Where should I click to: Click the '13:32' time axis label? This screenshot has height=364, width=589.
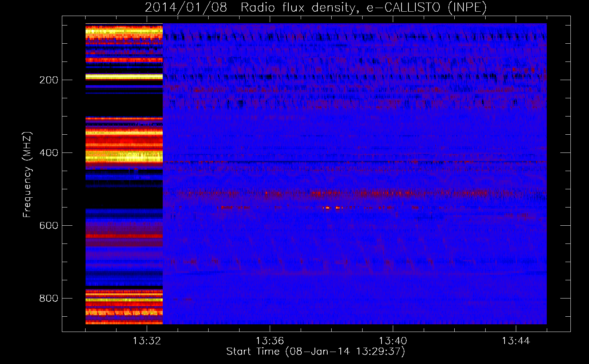coord(147,341)
